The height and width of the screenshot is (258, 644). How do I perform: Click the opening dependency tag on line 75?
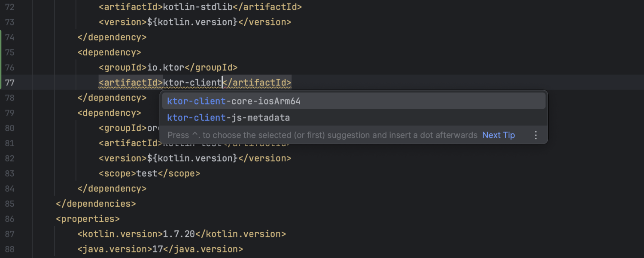[x=109, y=52]
